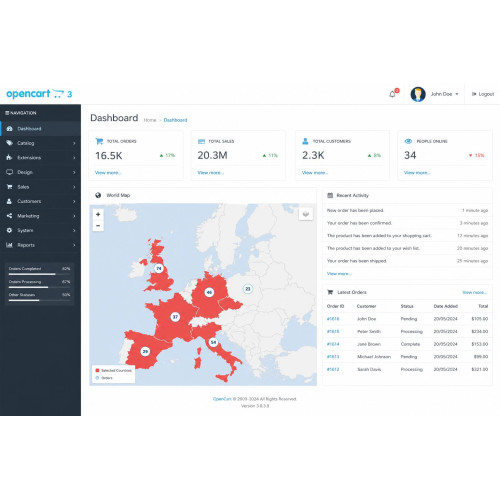Expand the Reports sidebar section

coord(40,245)
